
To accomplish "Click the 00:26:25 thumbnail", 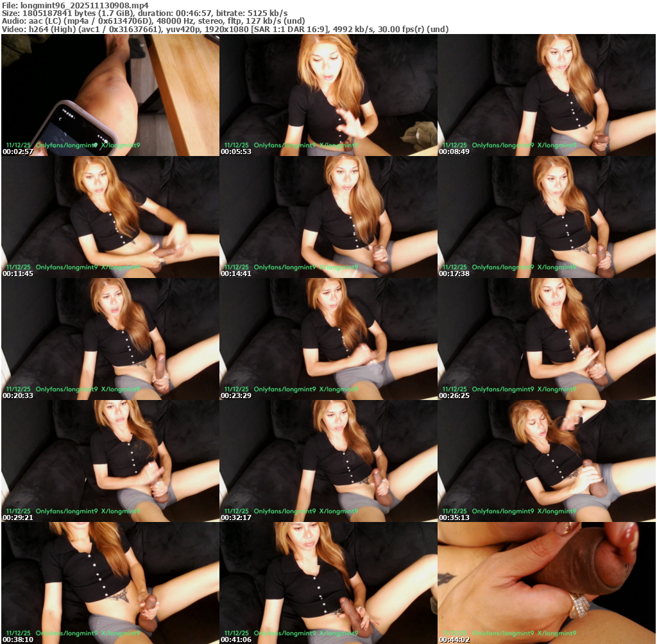I will 547,339.
